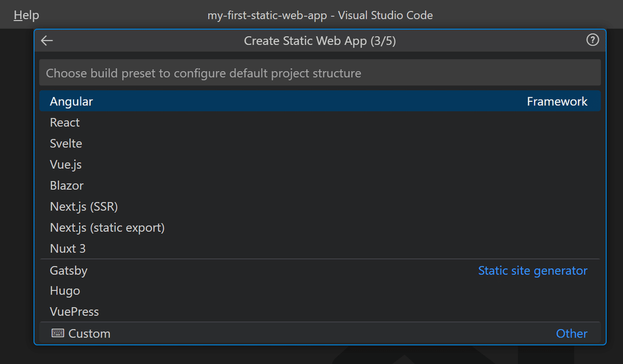Click the Other group label
The height and width of the screenshot is (364, 623).
[x=572, y=333]
